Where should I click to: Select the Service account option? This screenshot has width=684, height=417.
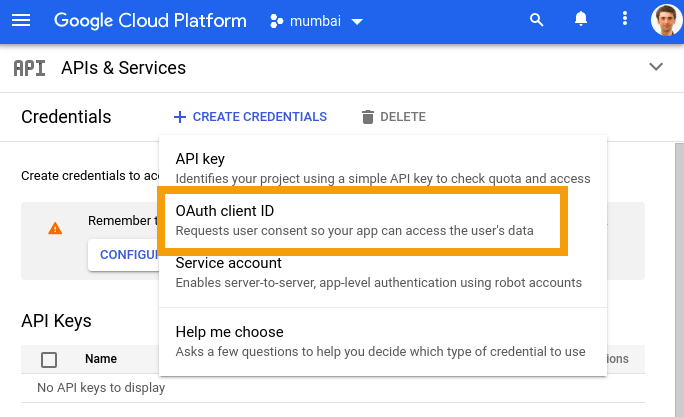[x=383, y=273]
